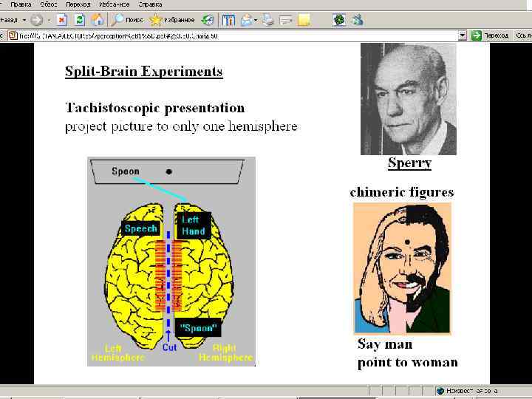
Task: Stop page loading with red X icon
Action: coord(62,20)
